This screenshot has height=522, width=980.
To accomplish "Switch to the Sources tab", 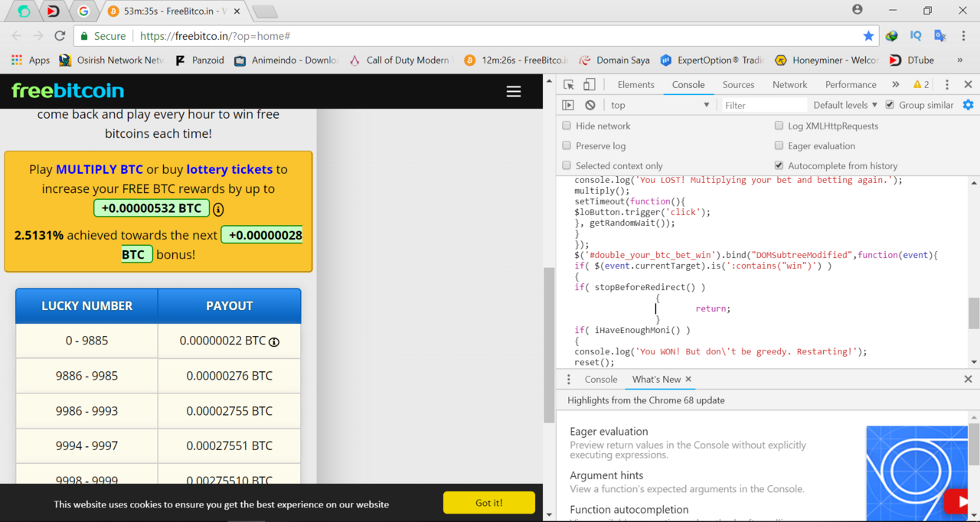I will point(738,85).
